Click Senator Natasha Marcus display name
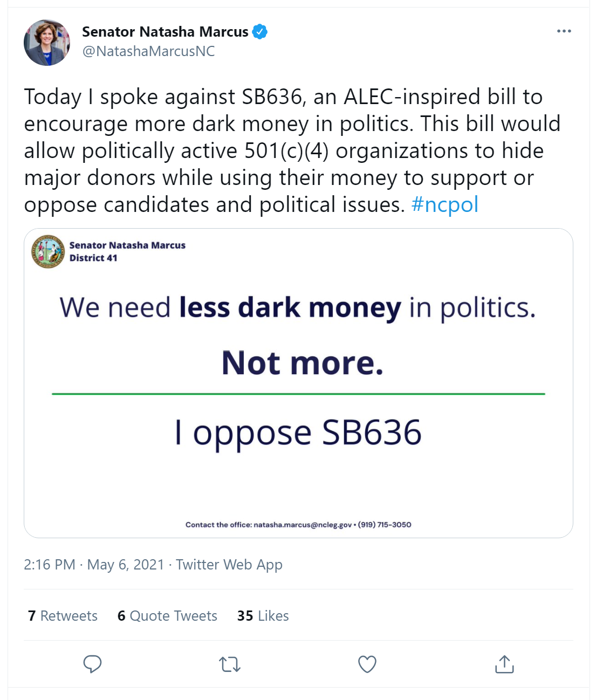The image size is (603, 700). pos(165,32)
